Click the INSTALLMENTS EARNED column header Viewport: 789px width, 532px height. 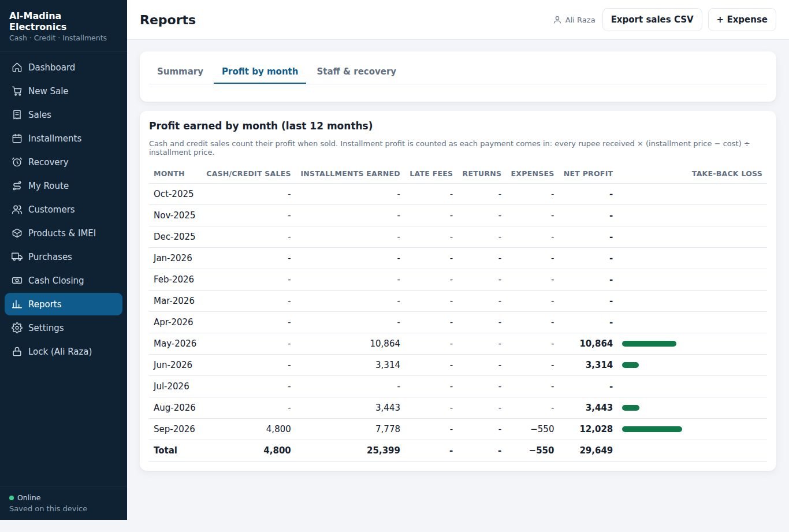coord(350,173)
